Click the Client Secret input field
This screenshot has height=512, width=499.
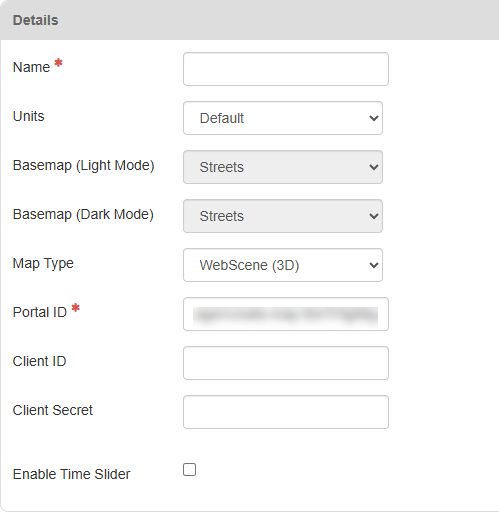tap(286, 412)
